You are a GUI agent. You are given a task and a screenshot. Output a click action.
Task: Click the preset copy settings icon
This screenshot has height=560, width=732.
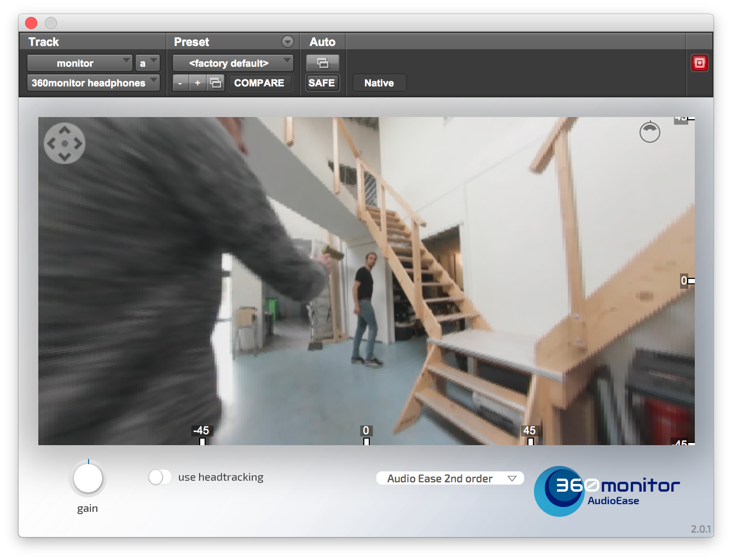click(x=216, y=83)
